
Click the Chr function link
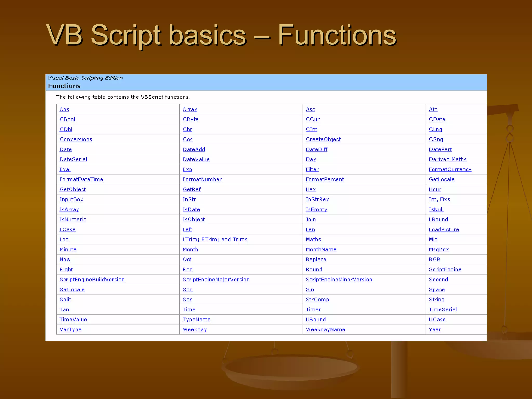tap(188, 129)
